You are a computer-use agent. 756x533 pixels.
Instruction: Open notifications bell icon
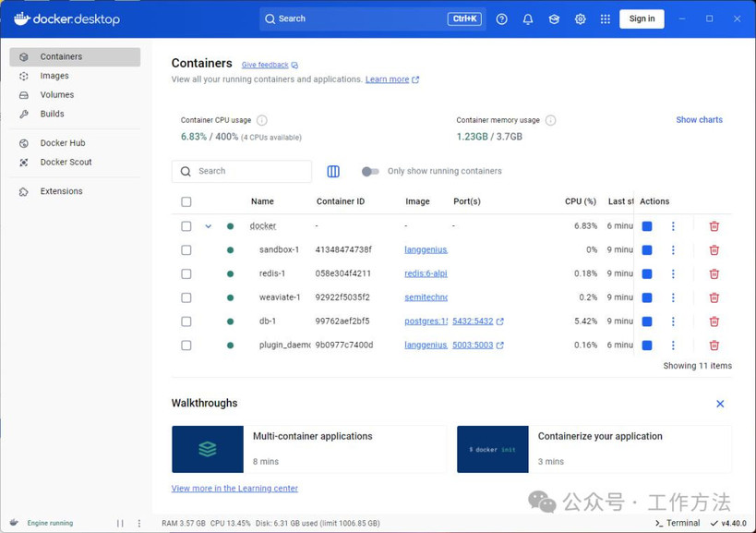click(528, 18)
